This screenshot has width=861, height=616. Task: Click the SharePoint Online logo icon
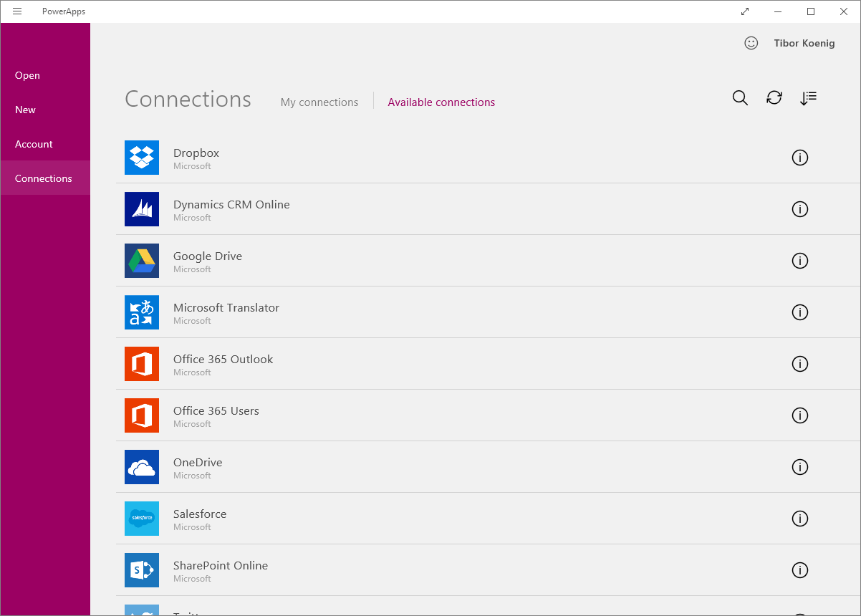point(142,570)
